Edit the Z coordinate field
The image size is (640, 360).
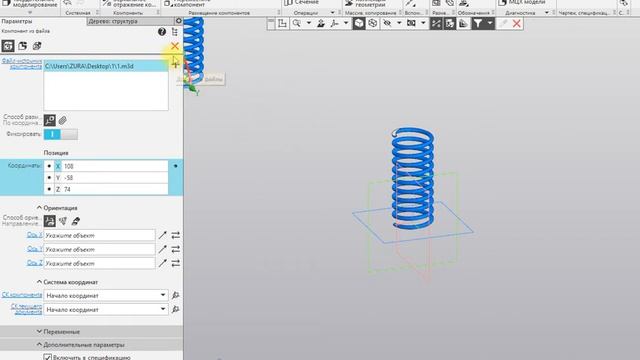pos(114,189)
